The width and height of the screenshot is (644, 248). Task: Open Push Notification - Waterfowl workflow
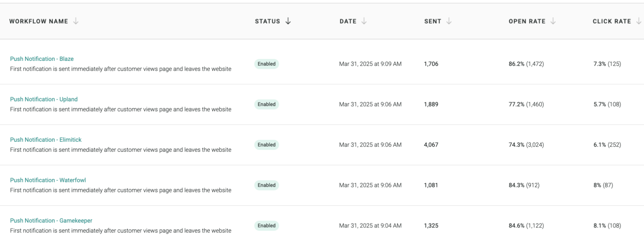(x=48, y=180)
